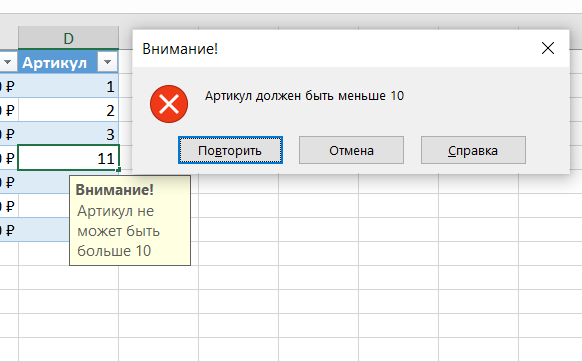Click the Повторить button
The image size is (582, 362).
[x=230, y=150]
